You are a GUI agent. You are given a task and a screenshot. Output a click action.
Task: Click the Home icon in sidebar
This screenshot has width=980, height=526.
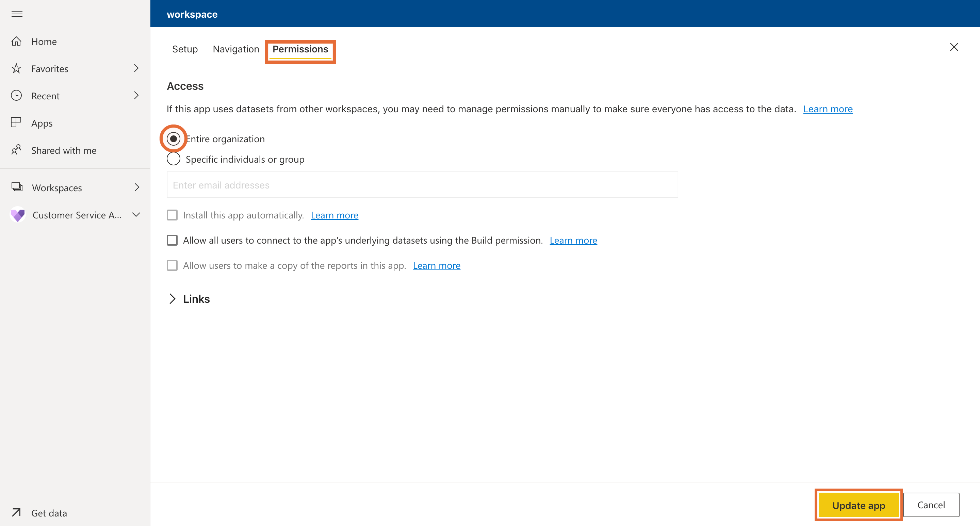(x=18, y=41)
